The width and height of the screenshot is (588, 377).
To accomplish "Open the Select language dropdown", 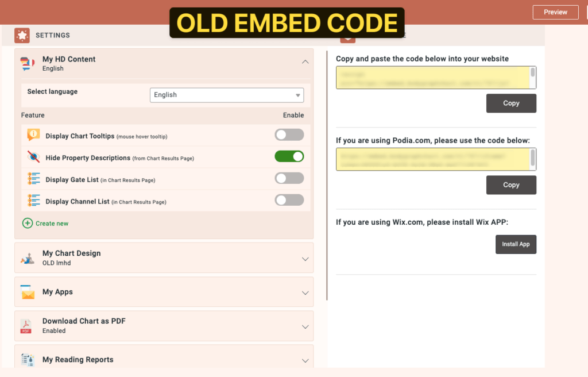I will (x=227, y=95).
